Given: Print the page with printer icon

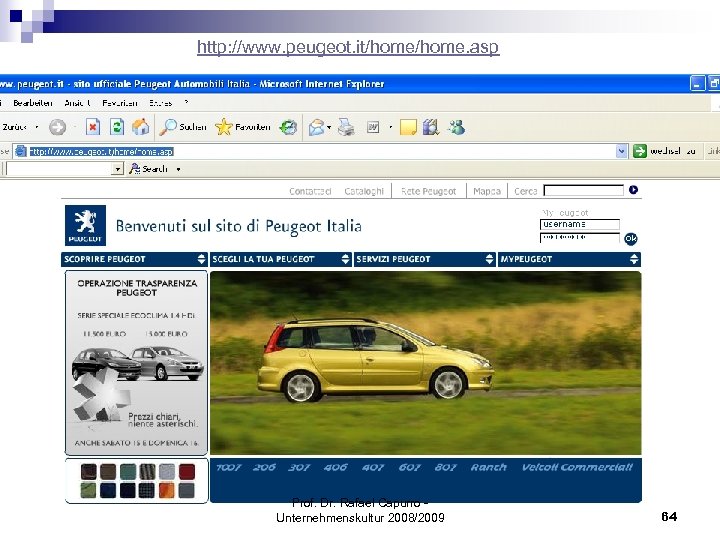Looking at the screenshot, I should pos(346,127).
